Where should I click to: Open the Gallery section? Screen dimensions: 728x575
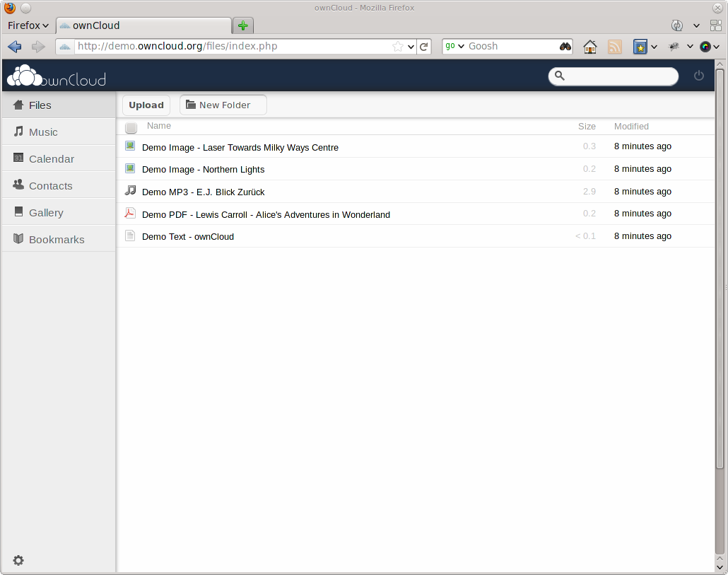click(x=46, y=212)
